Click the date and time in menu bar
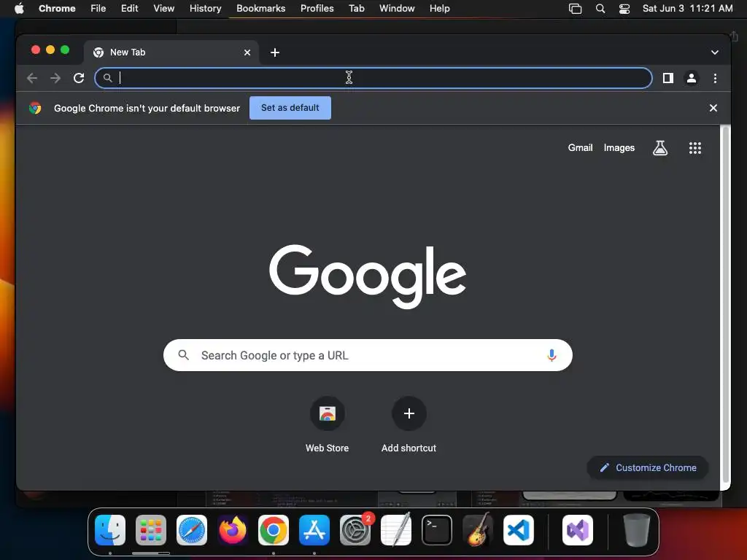The width and height of the screenshot is (747, 560). 687,9
